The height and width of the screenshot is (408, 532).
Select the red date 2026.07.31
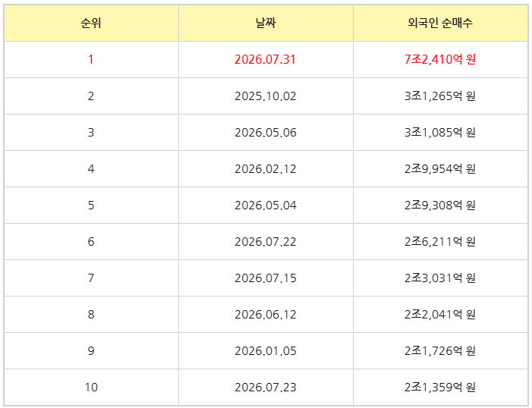pos(266,59)
